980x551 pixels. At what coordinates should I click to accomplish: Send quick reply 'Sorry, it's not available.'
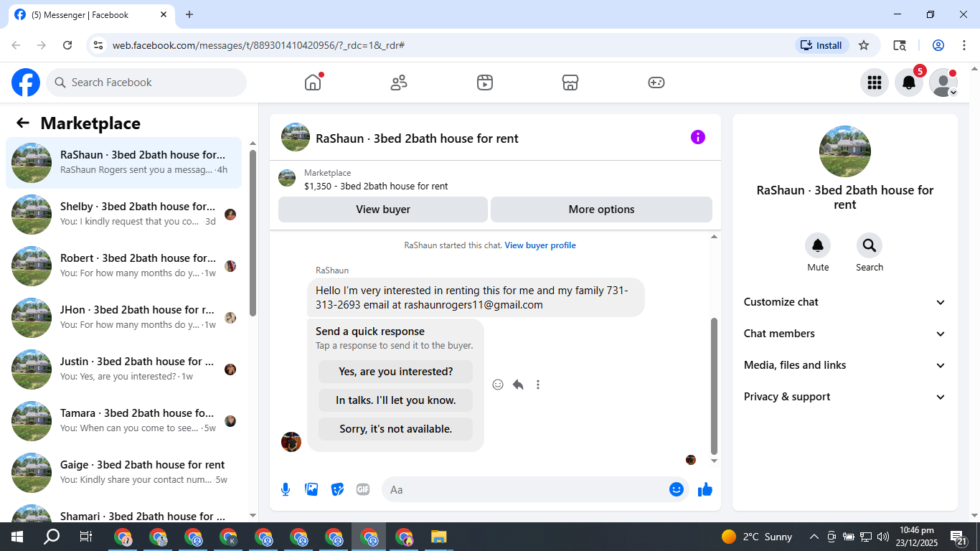[395, 429]
